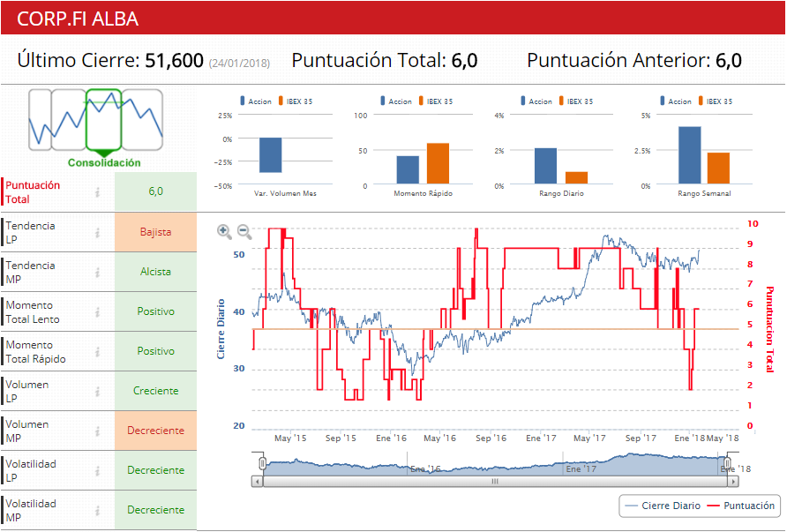
Task: Click Positivo value for Momento Total Rápido
Action: 155,351
